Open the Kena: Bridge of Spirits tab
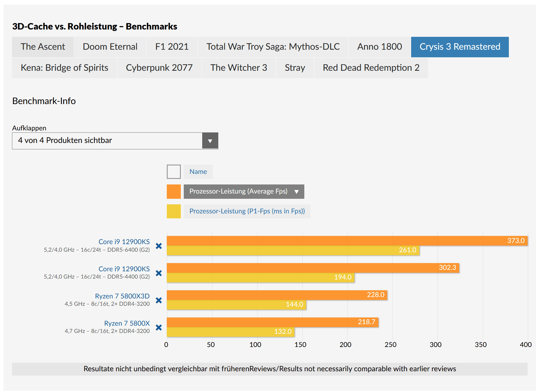 pyautogui.click(x=64, y=68)
